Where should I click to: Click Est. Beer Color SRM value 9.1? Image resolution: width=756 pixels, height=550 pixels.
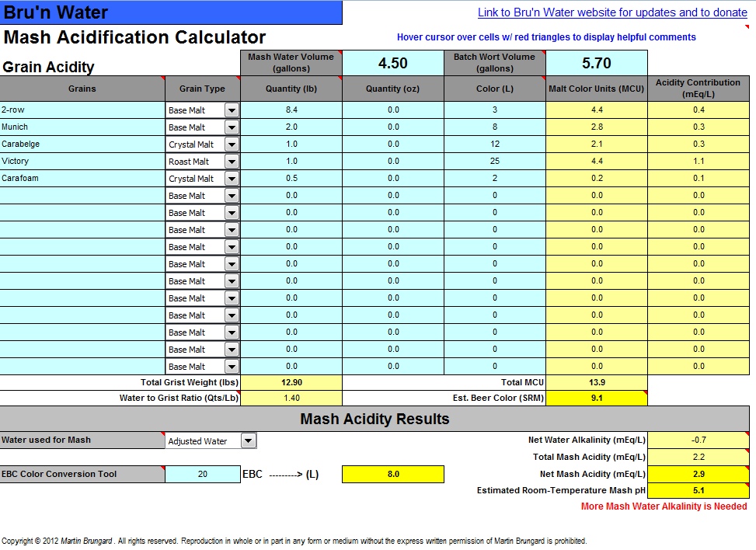[597, 399]
